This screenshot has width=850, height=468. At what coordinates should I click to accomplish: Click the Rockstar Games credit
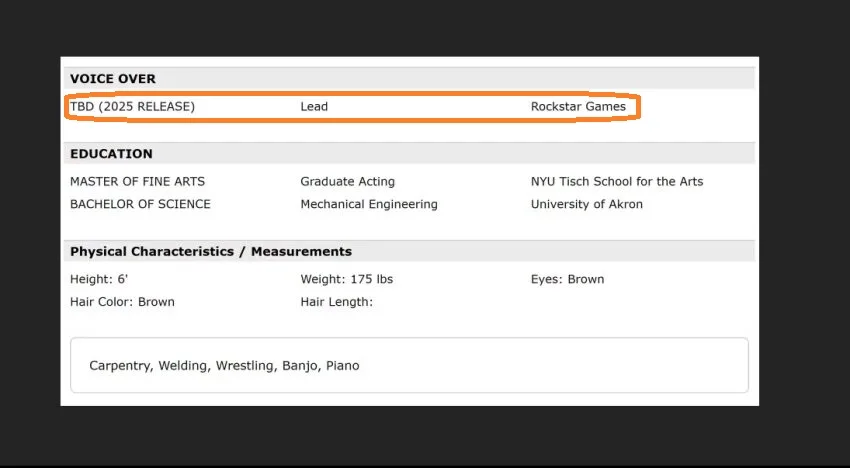(x=578, y=106)
